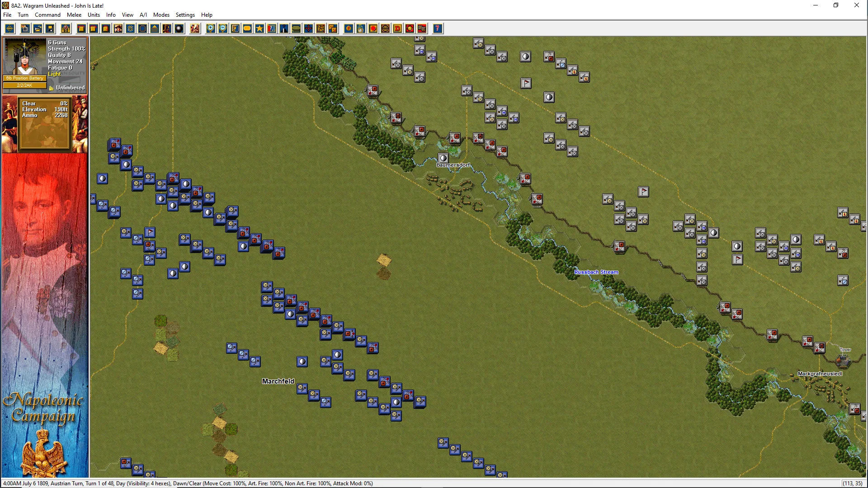The image size is (868, 488).
Task: Click the gold star toolbar icon
Action: 259,28
